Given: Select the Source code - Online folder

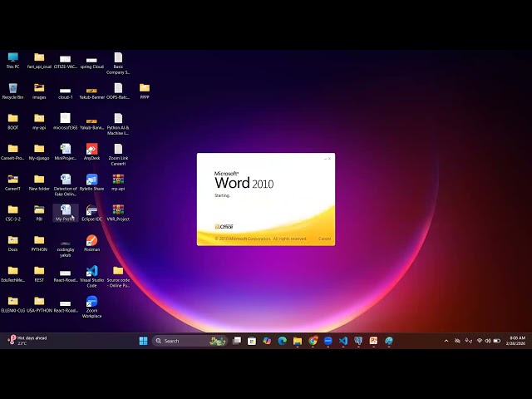Looking at the screenshot, I should tap(118, 277).
